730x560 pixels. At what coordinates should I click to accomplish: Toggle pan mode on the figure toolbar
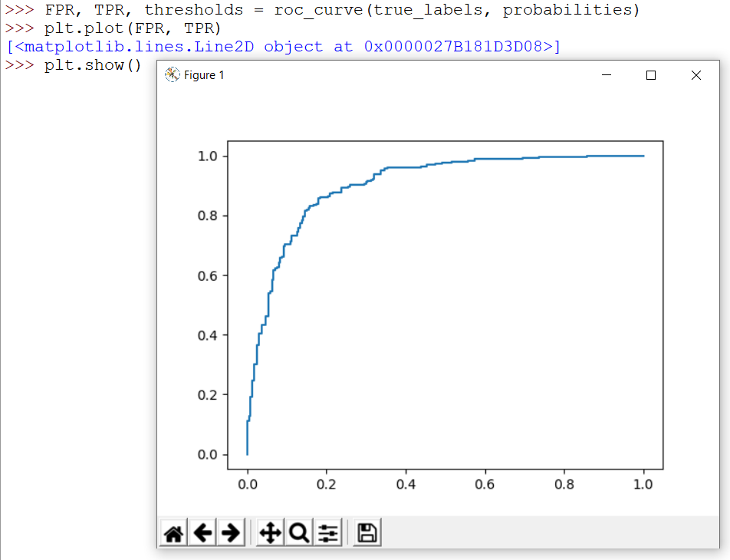tap(270, 532)
